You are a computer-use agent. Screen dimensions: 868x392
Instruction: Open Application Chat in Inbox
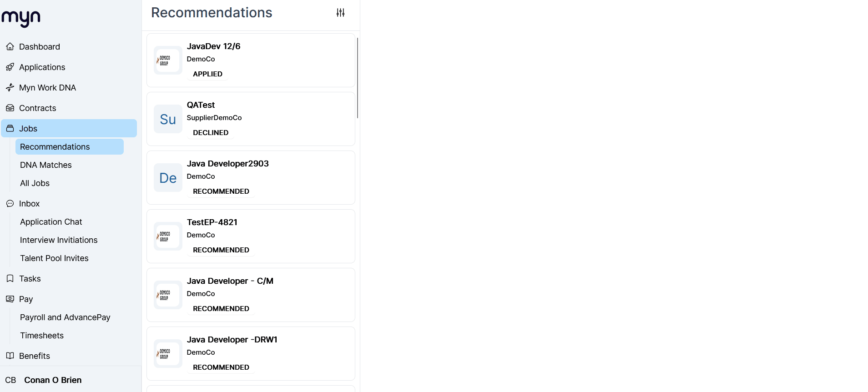point(51,222)
